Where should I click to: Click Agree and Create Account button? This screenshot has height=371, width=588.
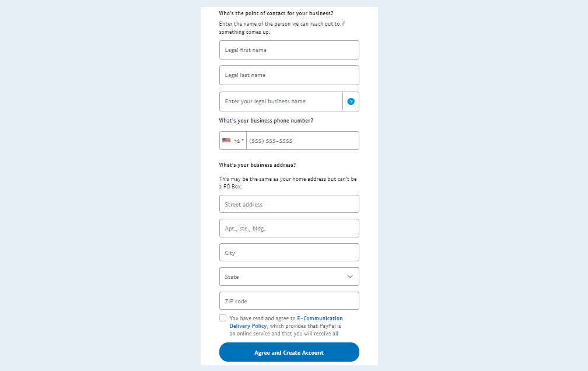(x=289, y=352)
